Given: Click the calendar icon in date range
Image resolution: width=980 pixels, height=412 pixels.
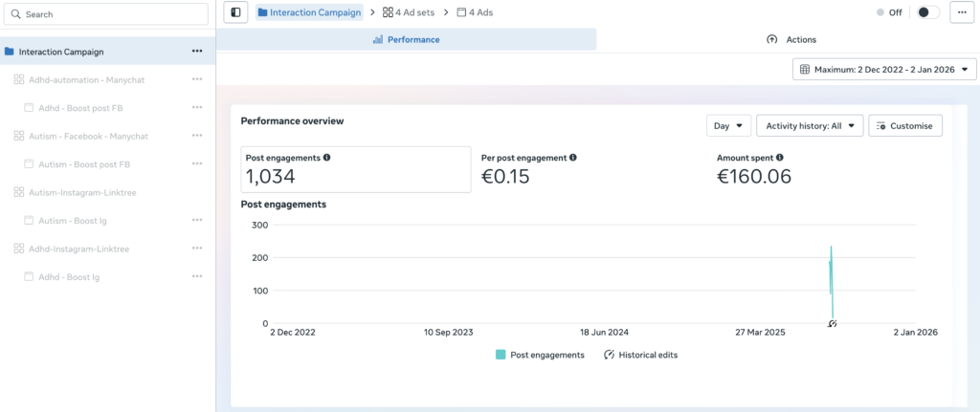Looking at the screenshot, I should click(x=805, y=69).
